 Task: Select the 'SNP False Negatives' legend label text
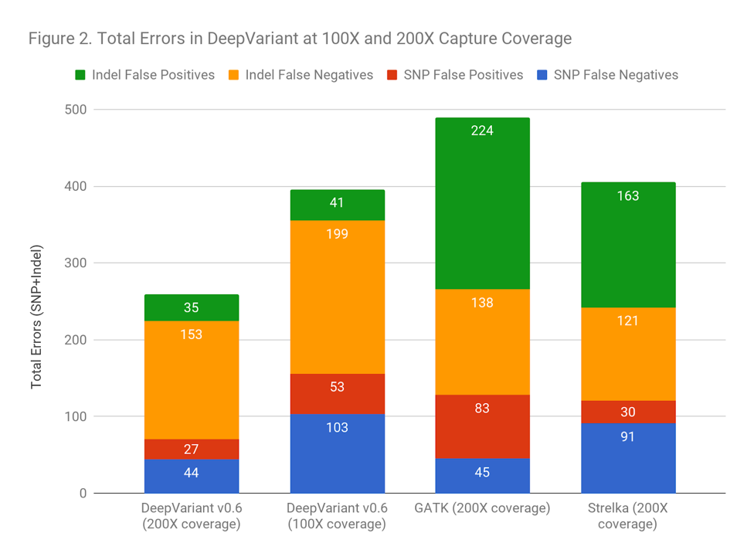(x=616, y=75)
